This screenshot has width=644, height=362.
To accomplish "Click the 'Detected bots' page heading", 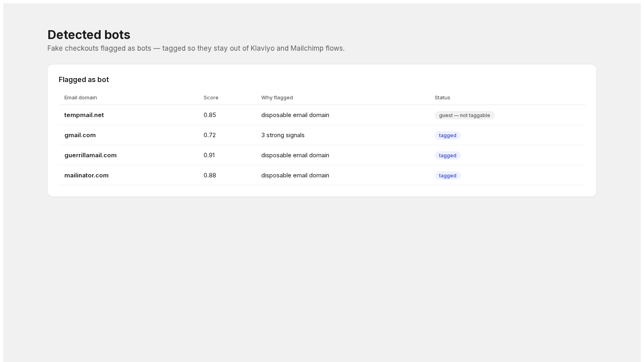I will click(89, 35).
